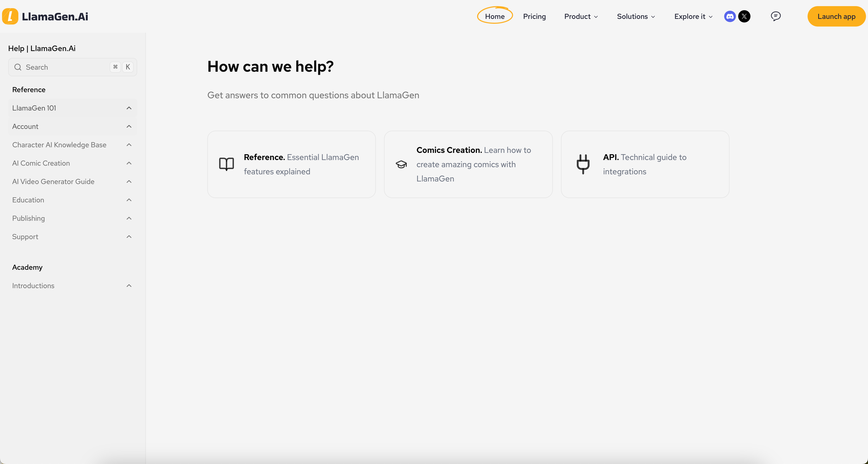Open the X (Twitter) icon link
This screenshot has width=868, height=464.
point(744,16)
